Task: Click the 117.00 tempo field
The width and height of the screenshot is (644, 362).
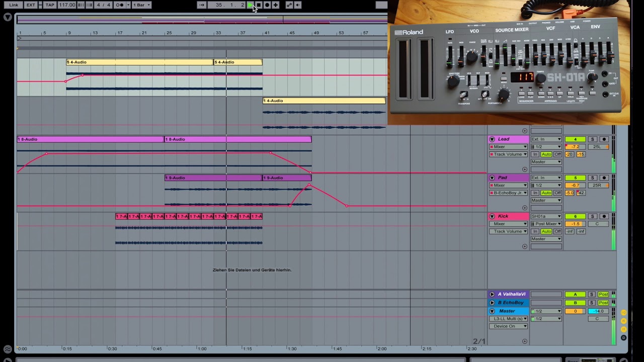Action: tap(67, 5)
